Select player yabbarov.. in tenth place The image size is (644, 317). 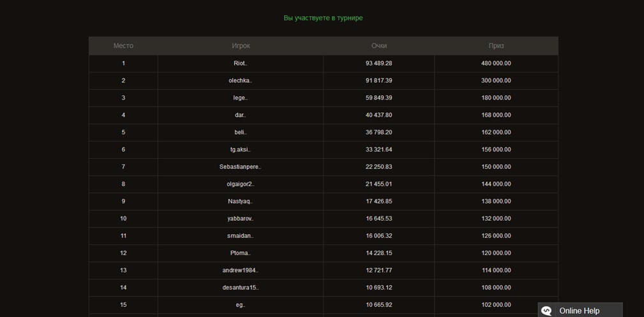(x=241, y=218)
